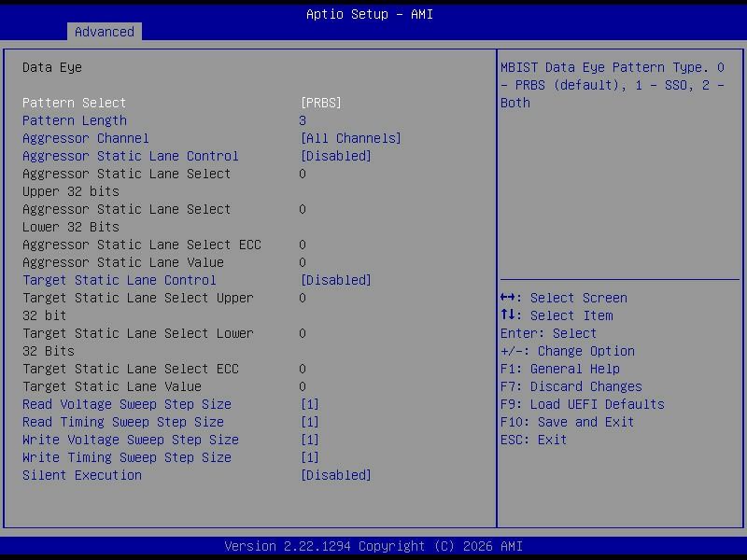Click F9: Load UEFI Defaults hint
The width and height of the screenshot is (747, 560).
582,404
